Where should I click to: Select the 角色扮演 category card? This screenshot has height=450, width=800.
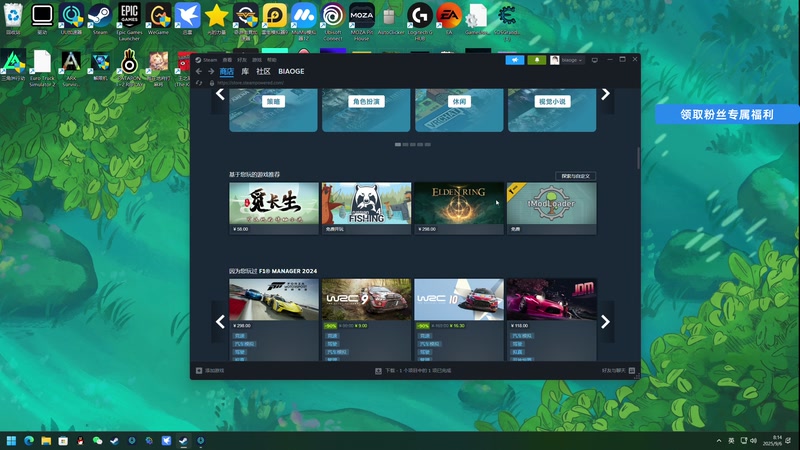(366, 110)
